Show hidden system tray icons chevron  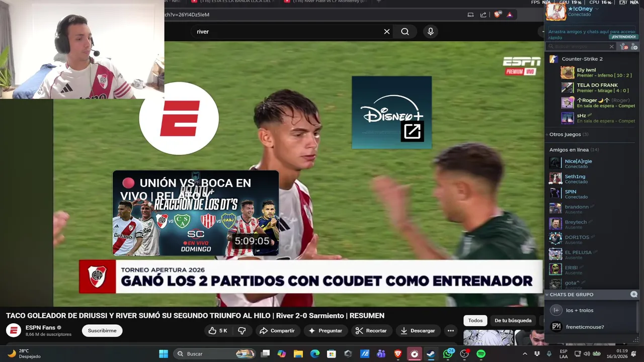click(x=525, y=354)
